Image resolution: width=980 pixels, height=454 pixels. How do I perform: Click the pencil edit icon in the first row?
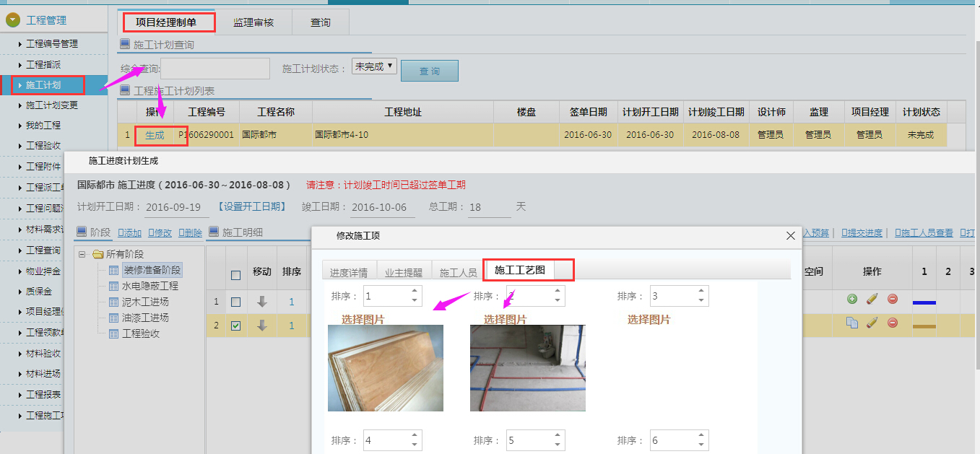872,299
